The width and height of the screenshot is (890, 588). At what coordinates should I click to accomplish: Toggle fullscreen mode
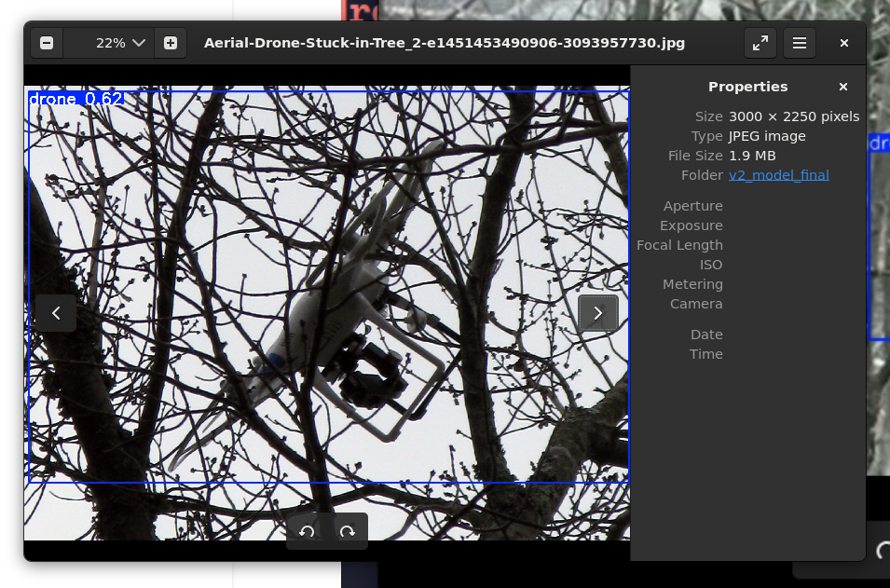click(x=760, y=43)
